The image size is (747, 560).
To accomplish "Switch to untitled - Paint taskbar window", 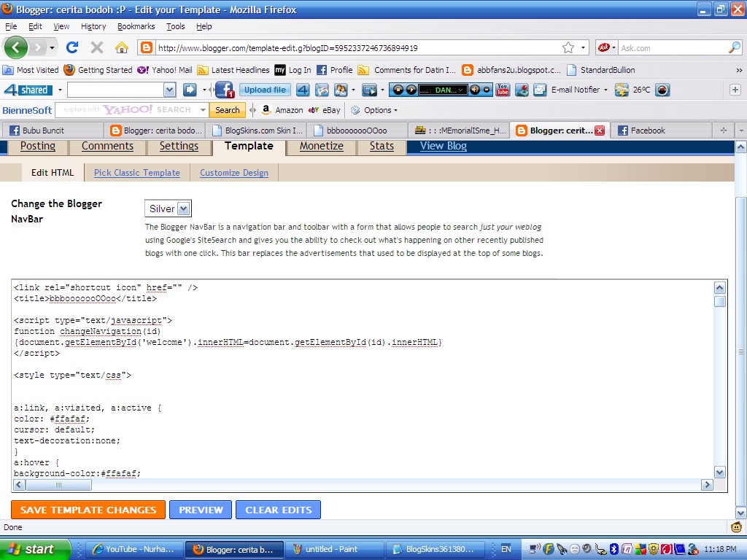I will [335, 549].
